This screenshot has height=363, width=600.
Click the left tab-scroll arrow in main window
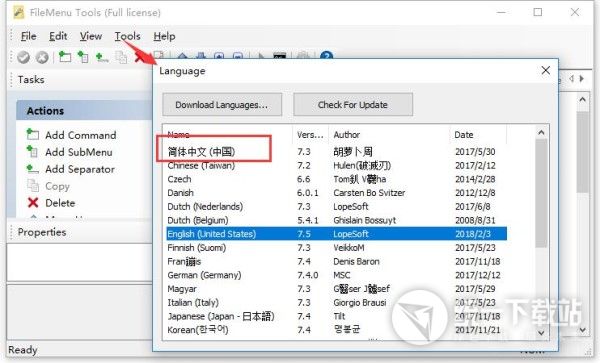[x=571, y=78]
